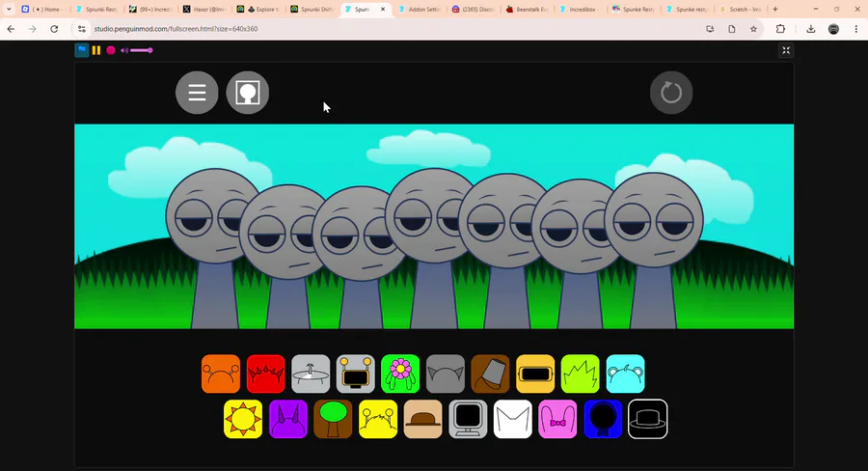
Task: Select the gray computer monitor character icon
Action: click(x=468, y=419)
